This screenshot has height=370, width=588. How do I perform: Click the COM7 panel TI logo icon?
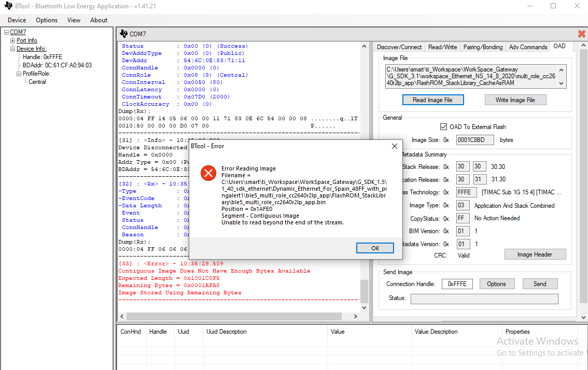123,34
